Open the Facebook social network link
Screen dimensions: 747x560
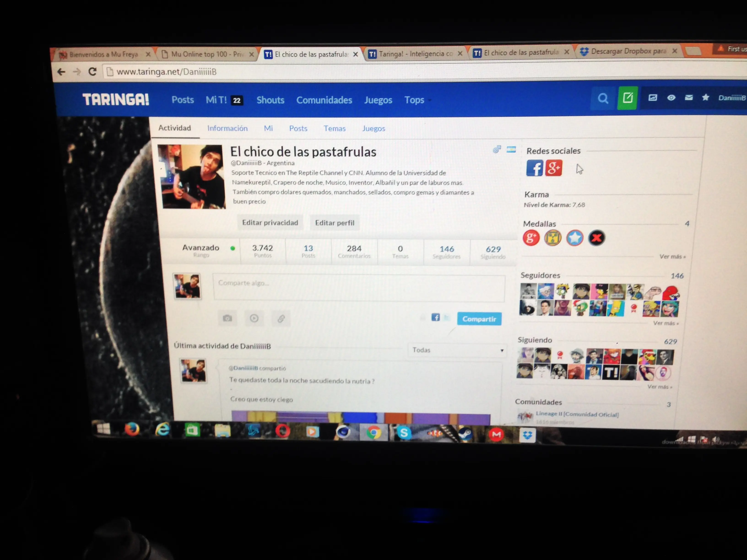(535, 168)
